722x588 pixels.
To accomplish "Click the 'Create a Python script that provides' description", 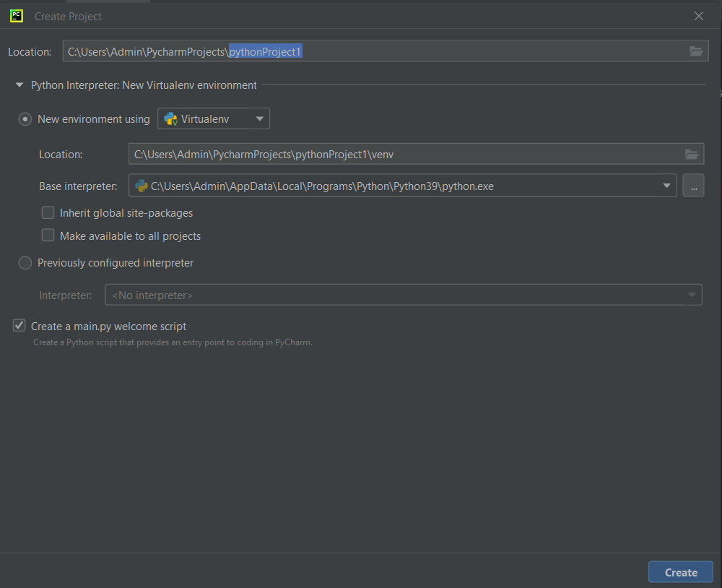I will click(x=173, y=342).
